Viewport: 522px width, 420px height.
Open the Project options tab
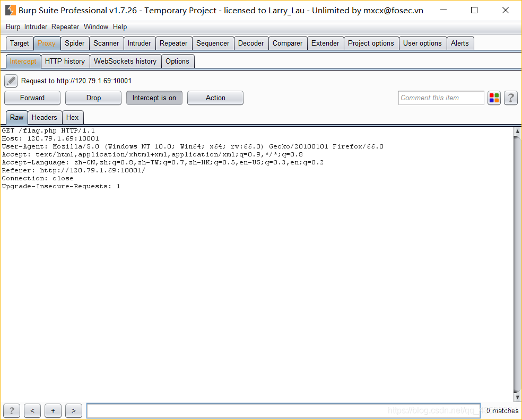[371, 43]
